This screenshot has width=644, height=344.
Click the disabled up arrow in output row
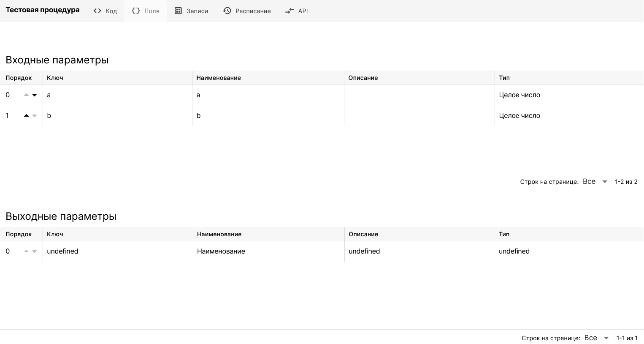(x=26, y=251)
